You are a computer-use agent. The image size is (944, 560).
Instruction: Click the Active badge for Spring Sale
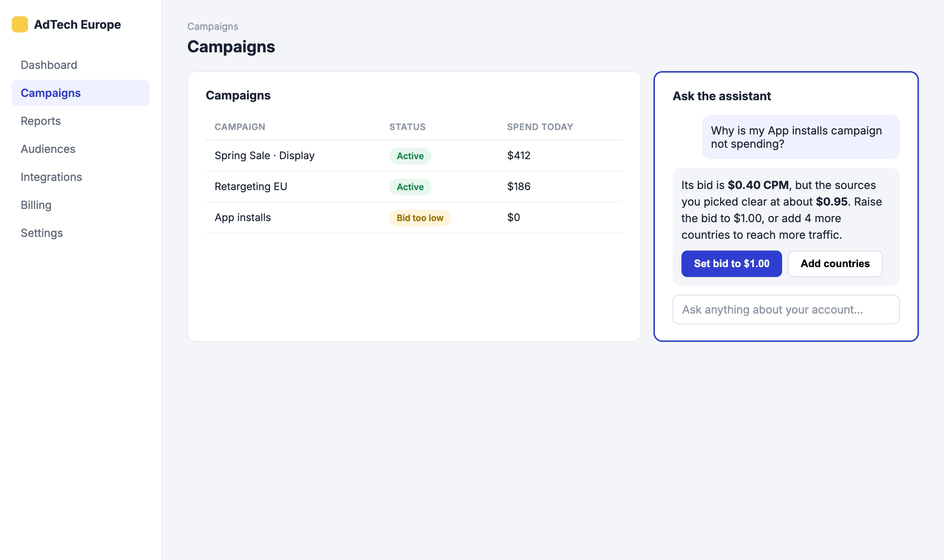tap(410, 156)
